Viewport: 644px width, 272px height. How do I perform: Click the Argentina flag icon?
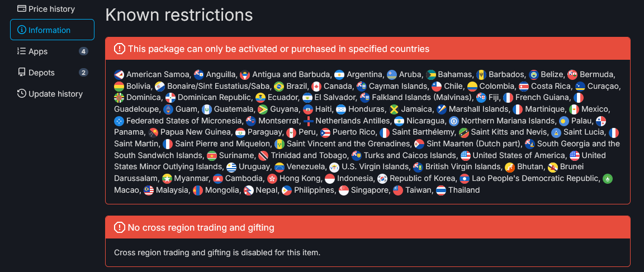click(339, 75)
